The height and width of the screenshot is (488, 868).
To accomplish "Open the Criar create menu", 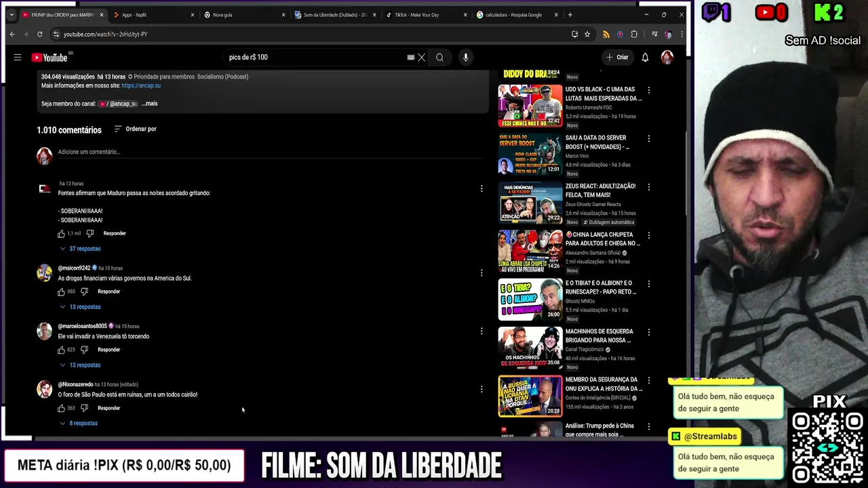I will (617, 58).
